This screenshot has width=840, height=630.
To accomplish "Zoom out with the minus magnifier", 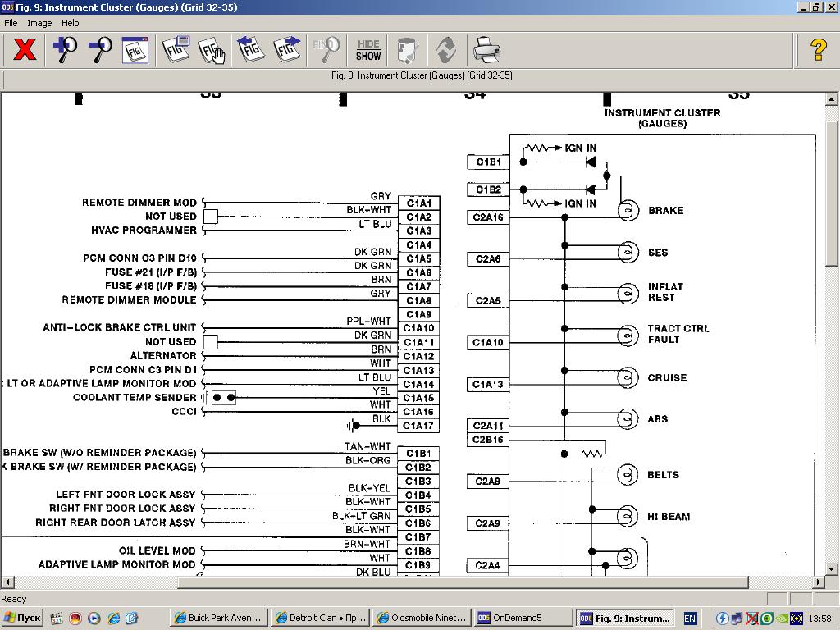I will pos(100,50).
